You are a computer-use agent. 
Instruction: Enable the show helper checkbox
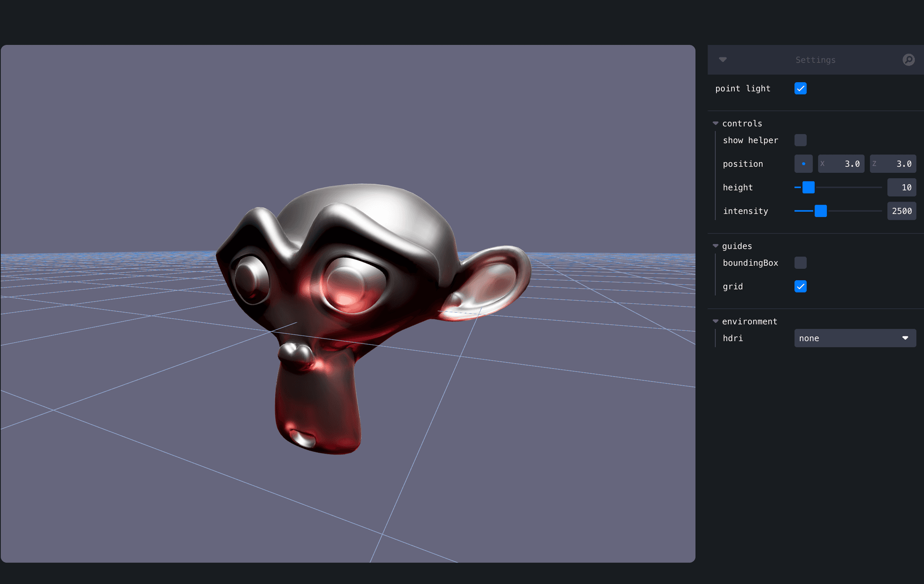point(800,140)
